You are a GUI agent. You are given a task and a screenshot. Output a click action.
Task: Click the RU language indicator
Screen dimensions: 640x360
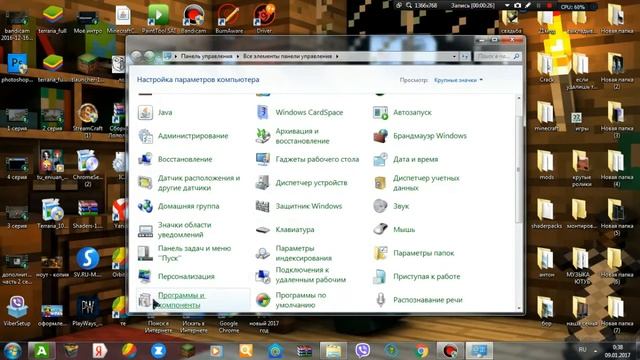coord(582,350)
